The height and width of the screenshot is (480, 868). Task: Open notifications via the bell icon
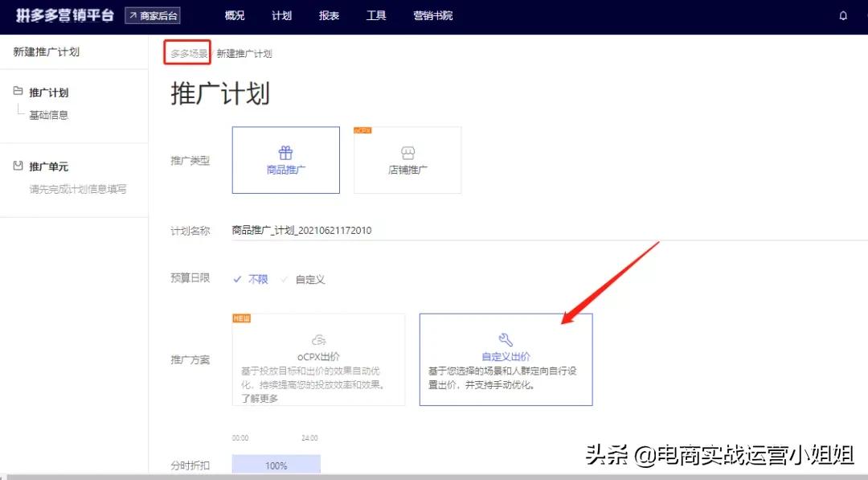(842, 15)
